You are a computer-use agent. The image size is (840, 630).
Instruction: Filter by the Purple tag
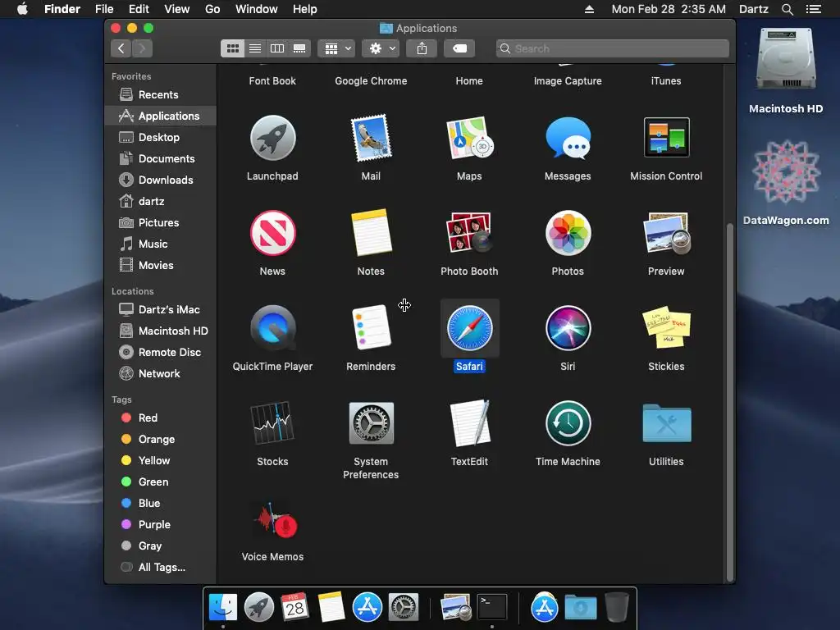(x=160, y=525)
